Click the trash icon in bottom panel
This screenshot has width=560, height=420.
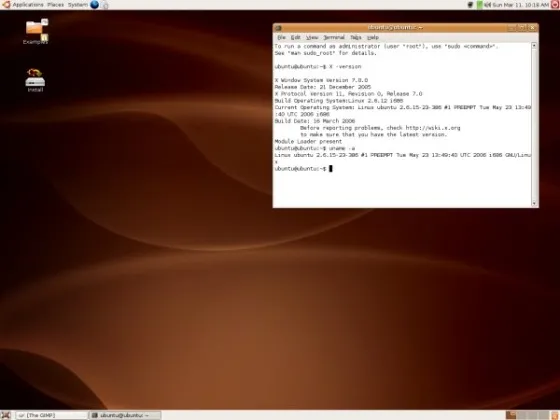[x=556, y=415]
